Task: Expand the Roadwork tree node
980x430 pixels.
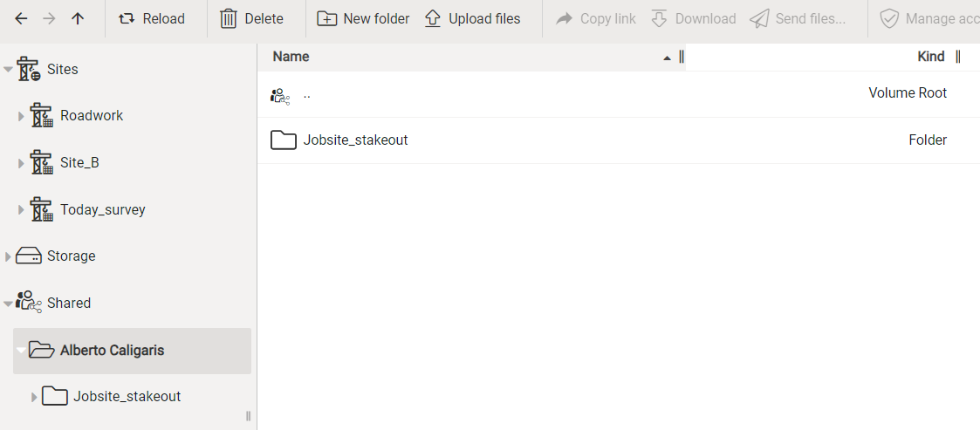Action: tap(22, 116)
